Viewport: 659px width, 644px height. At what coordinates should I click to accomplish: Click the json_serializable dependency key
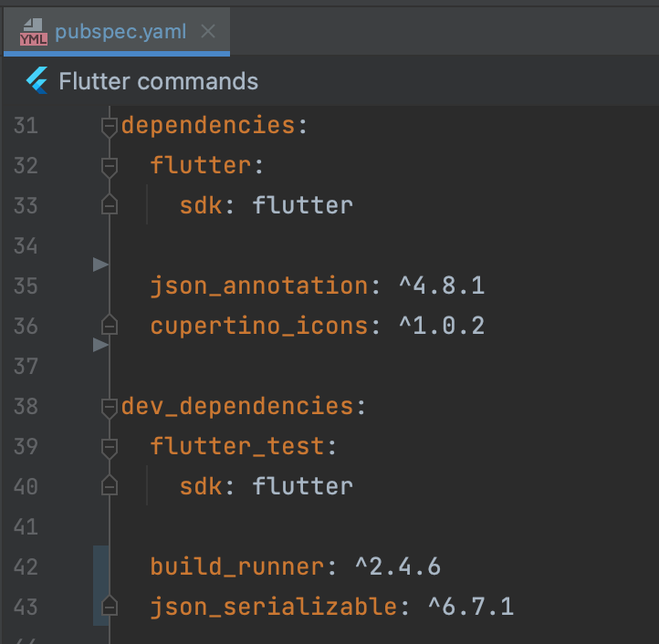tap(274, 607)
